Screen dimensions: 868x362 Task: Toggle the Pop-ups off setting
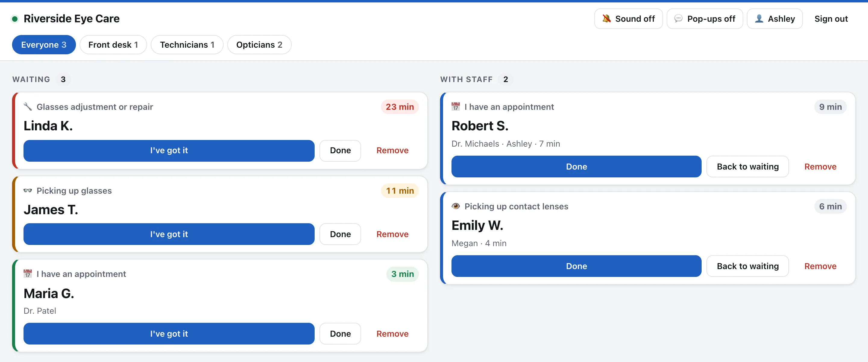705,19
